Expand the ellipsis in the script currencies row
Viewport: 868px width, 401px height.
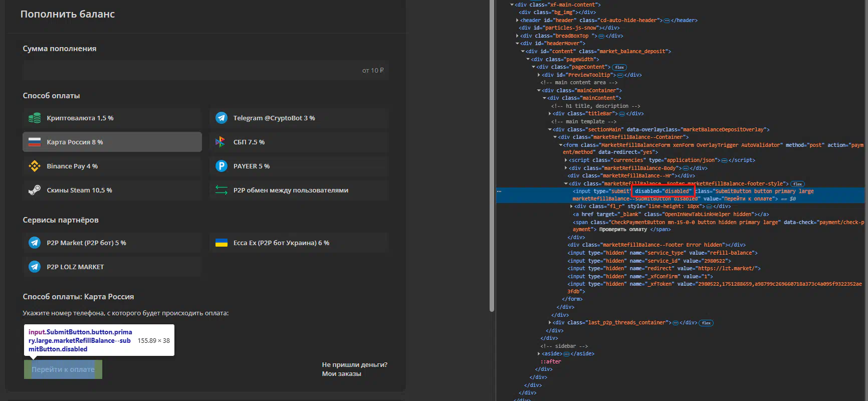724,160
